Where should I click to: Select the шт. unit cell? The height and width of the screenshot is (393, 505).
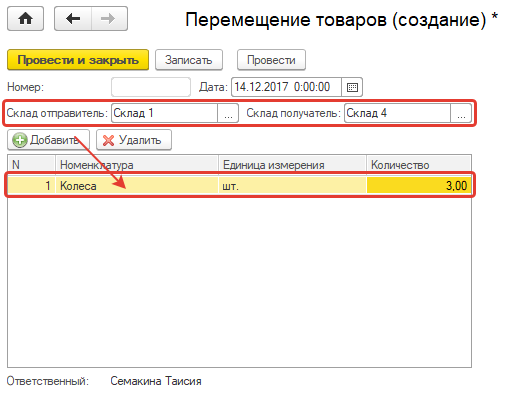point(292,186)
